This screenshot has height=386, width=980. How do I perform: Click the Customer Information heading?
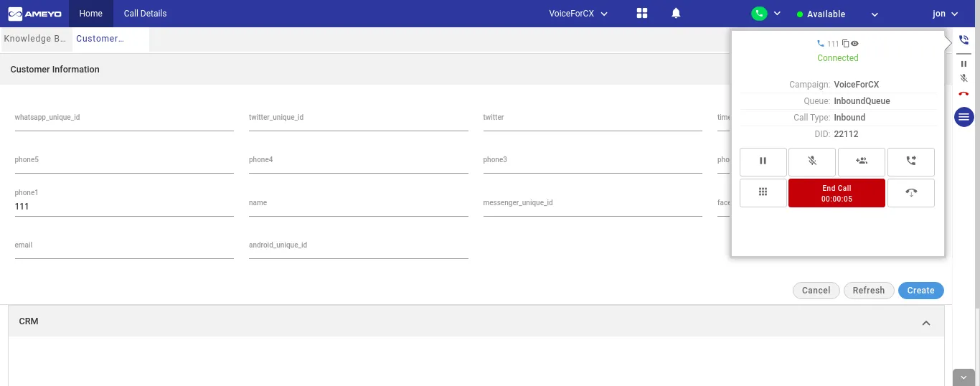tap(55, 70)
